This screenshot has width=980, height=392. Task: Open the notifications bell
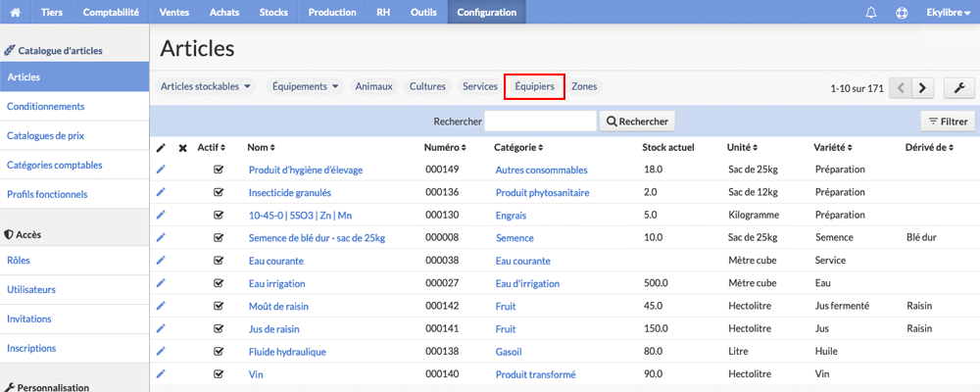(x=870, y=13)
